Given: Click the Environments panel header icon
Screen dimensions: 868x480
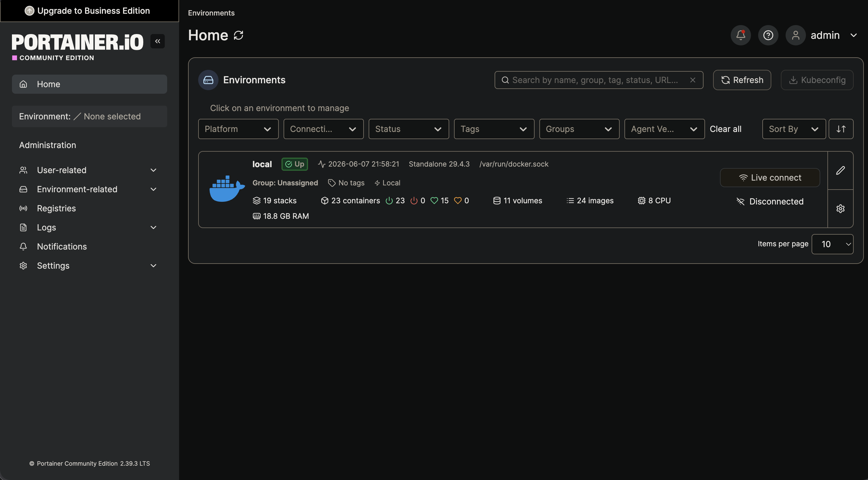Looking at the screenshot, I should point(208,80).
